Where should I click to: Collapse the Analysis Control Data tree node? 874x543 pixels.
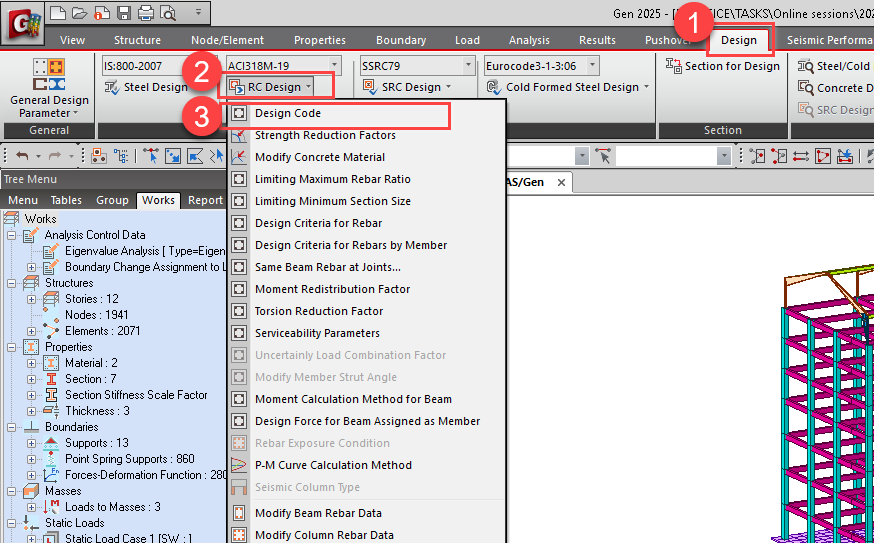click(x=11, y=235)
